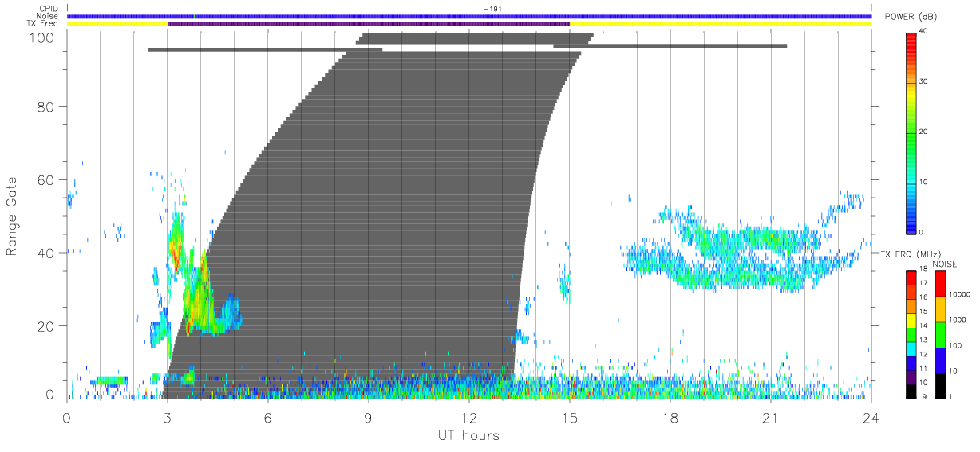Click the "10" label on POWER colorbar
This screenshot has width=980, height=452.
[925, 183]
